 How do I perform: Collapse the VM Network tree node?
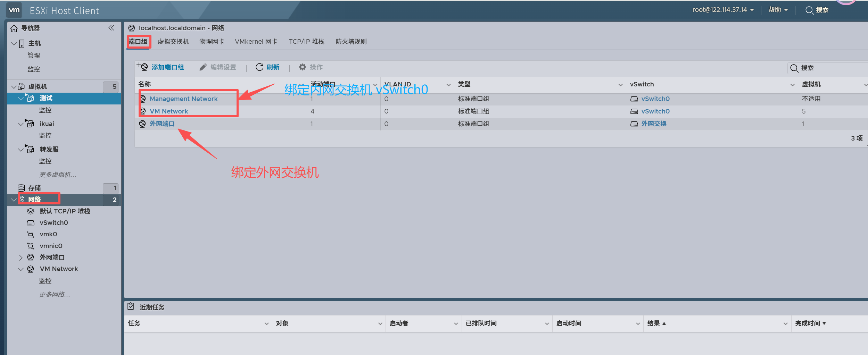coord(21,269)
